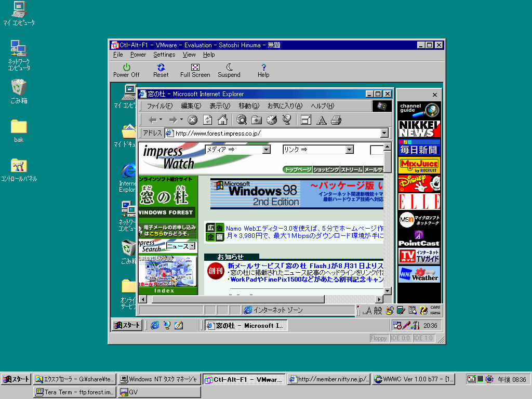
Task: Open channel guide in channel bar
Action: point(419,110)
